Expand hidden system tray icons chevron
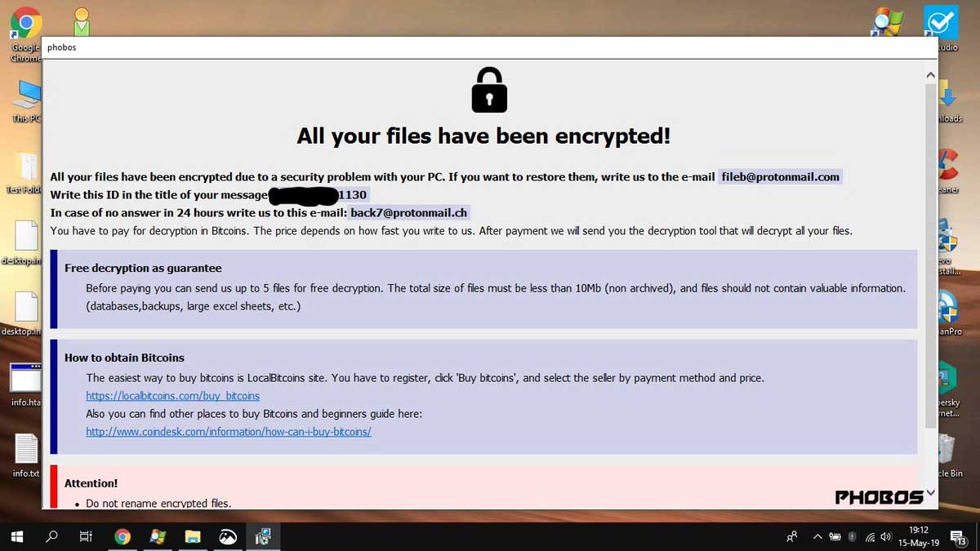Screen dimensions: 980x551 817,536
